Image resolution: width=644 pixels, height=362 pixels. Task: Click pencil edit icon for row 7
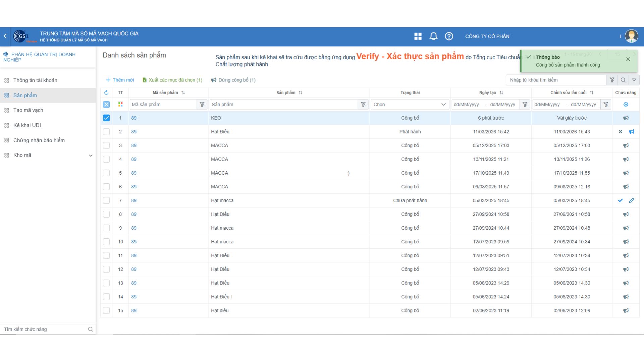point(632,200)
